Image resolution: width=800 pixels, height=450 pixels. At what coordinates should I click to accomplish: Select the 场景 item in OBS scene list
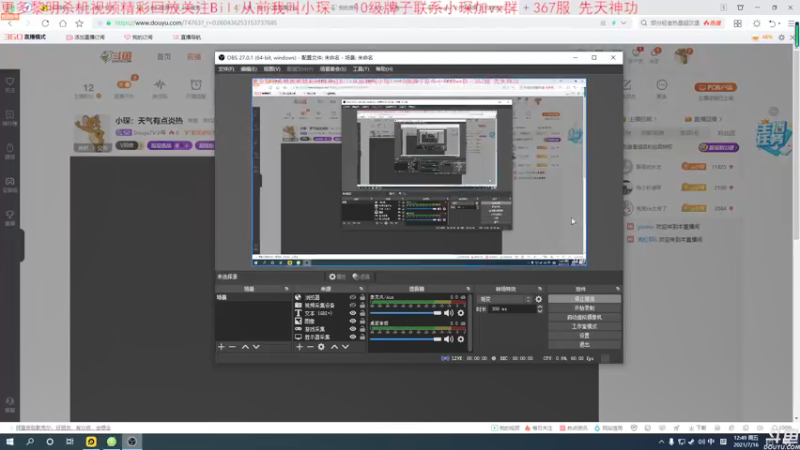point(253,297)
